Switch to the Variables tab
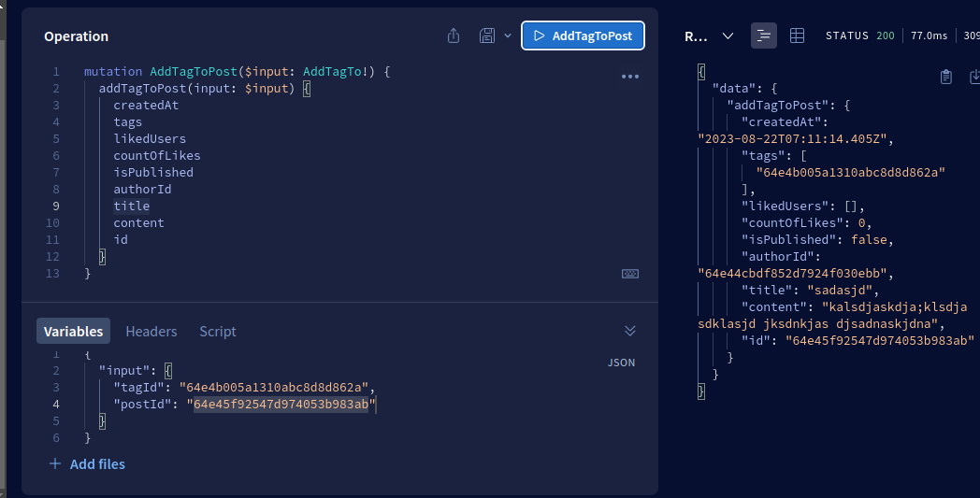This screenshot has height=498, width=980. click(73, 331)
